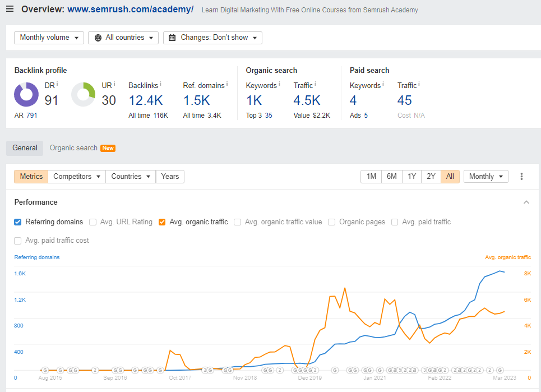Screen dimensions: 541x392
Task: Click the 1.5K referring domains value
Action: tap(196, 100)
